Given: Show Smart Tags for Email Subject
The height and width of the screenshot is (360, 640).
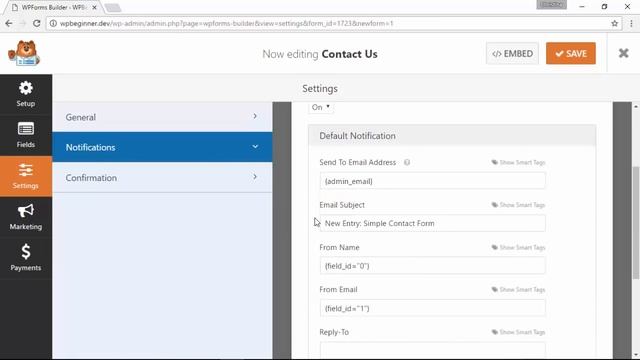Looking at the screenshot, I should [518, 205].
